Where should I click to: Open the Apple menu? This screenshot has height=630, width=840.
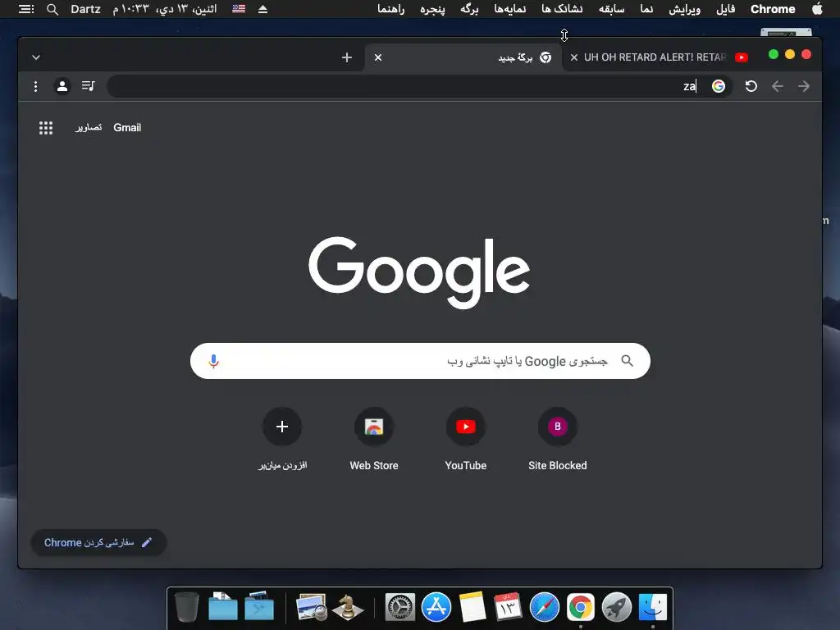[x=818, y=8]
